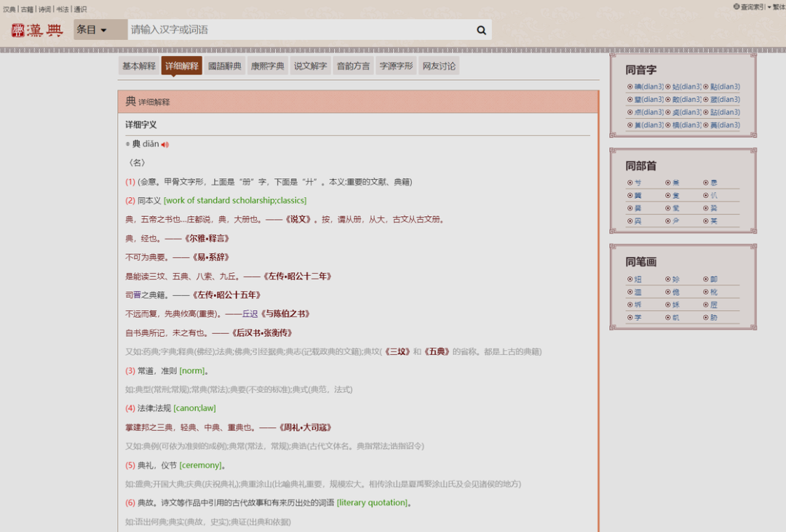View the 字源字形 tab
The height and width of the screenshot is (532, 786).
click(x=396, y=66)
